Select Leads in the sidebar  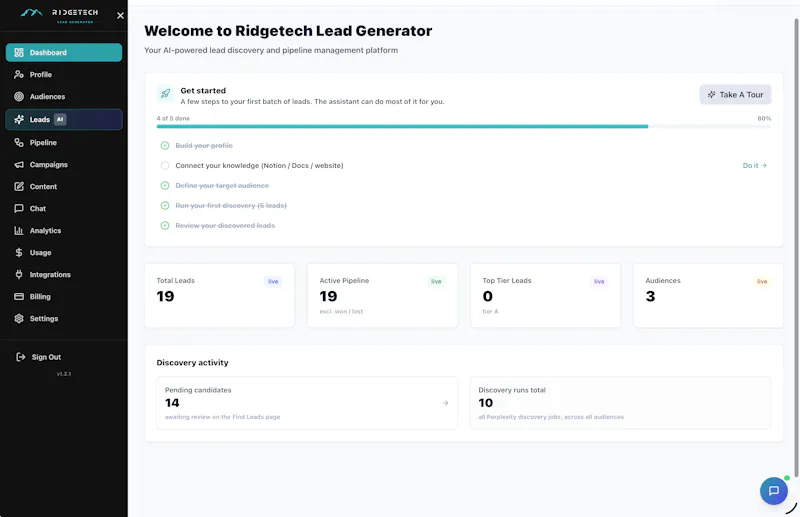(x=64, y=119)
